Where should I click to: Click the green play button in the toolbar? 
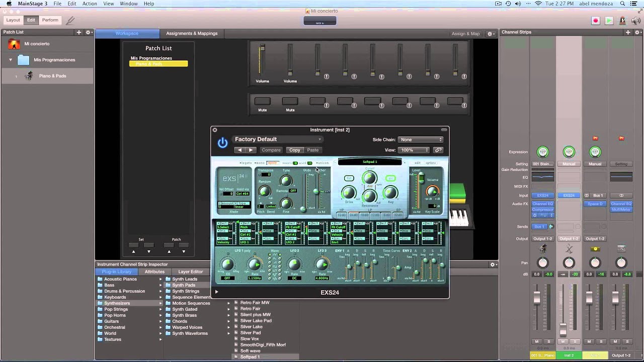(x=609, y=21)
